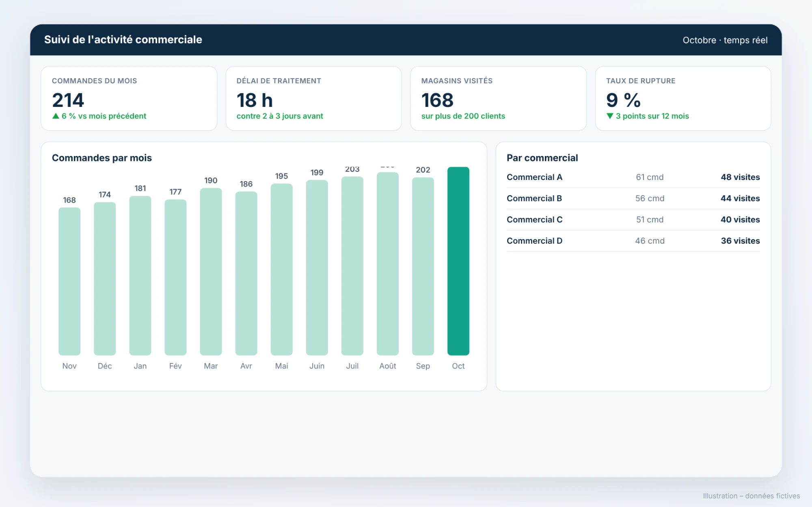Click the '46 cmd' cell

(650, 240)
